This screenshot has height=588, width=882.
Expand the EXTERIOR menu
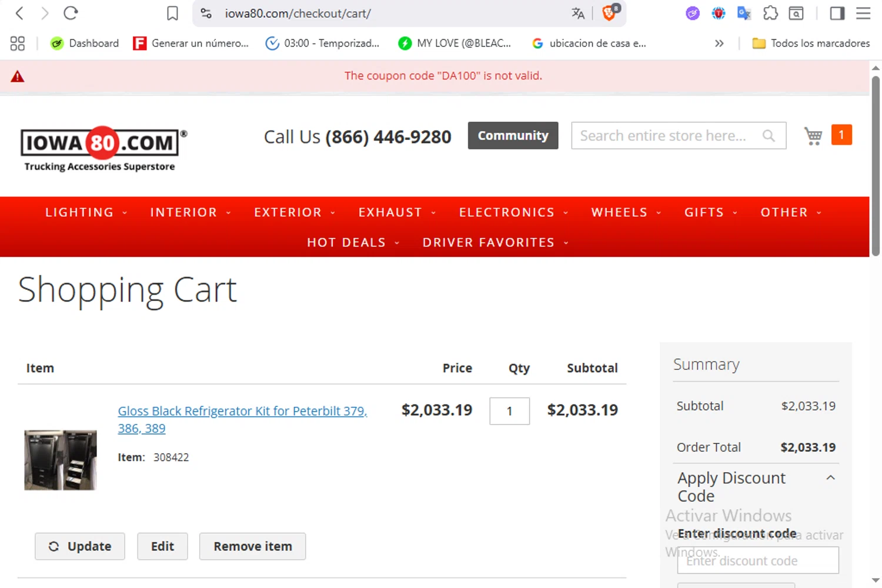pyautogui.click(x=295, y=212)
